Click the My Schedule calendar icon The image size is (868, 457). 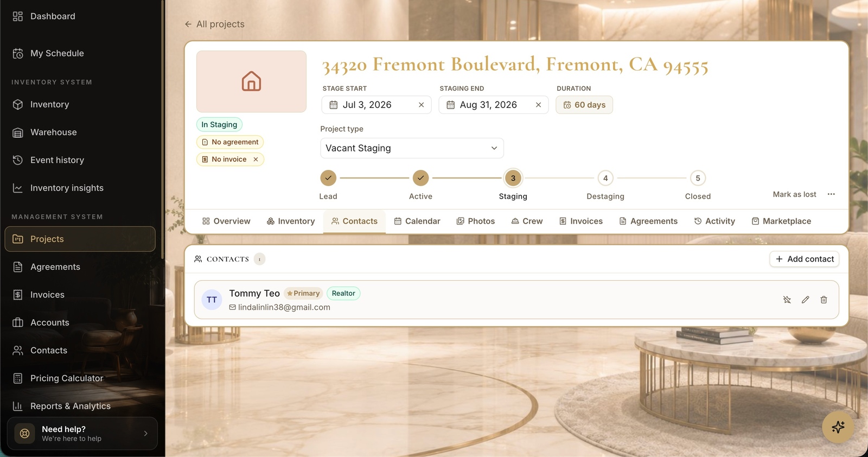click(18, 53)
